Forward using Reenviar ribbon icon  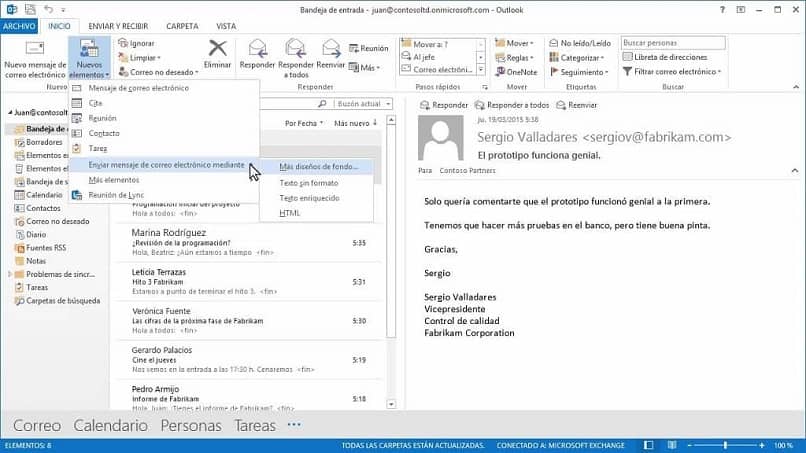(331, 55)
